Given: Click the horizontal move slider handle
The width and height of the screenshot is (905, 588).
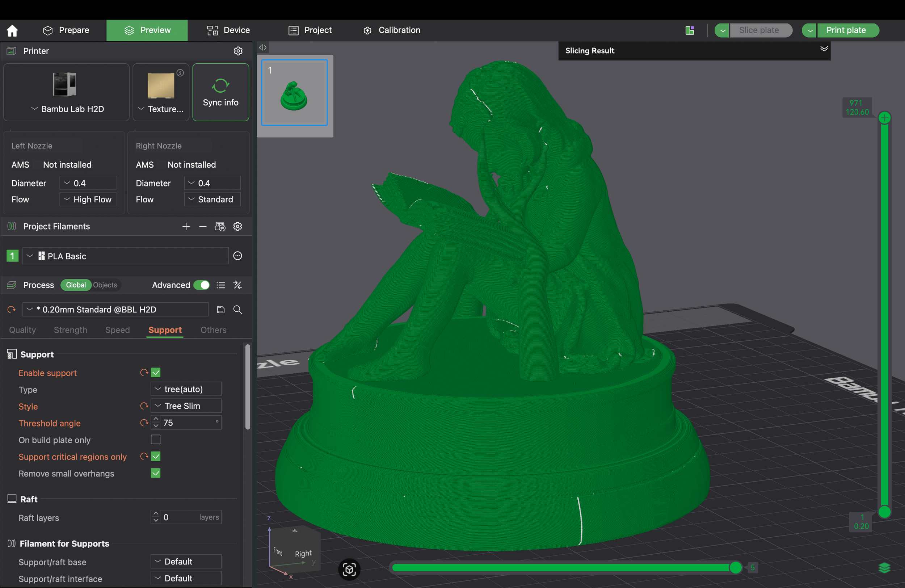Looking at the screenshot, I should 736,567.
